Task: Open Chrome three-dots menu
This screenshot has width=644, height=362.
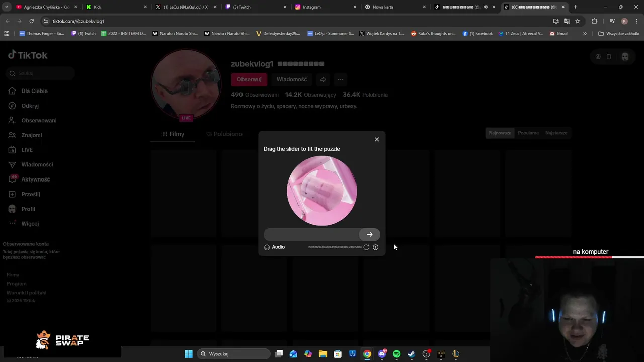Action: (637, 21)
